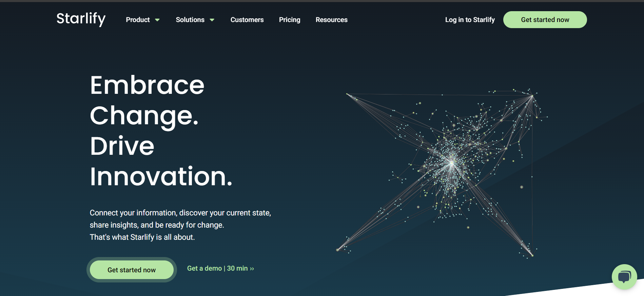Go to the Customers page
Screen dimensions: 644x296
[247, 20]
